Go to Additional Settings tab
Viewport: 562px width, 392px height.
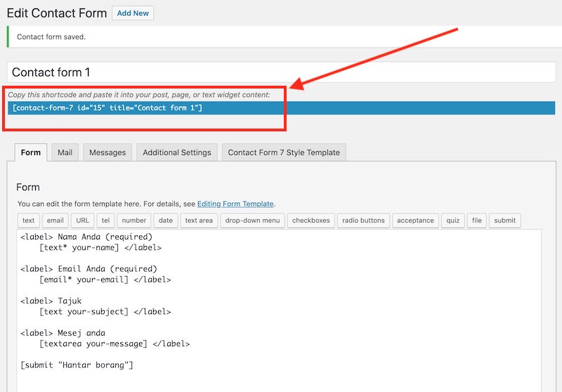[177, 152]
